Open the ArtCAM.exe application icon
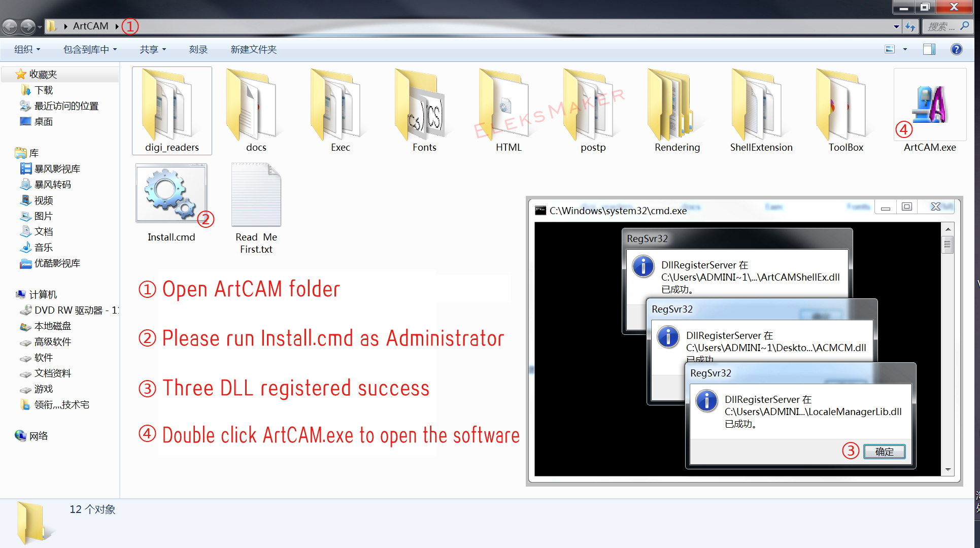Image resolution: width=980 pixels, height=548 pixels. [929, 105]
